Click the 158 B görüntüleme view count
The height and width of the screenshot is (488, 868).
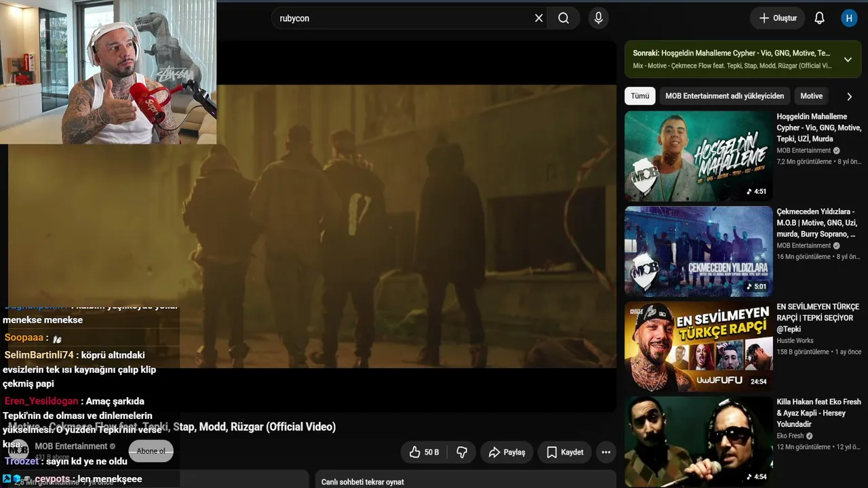coord(803,352)
